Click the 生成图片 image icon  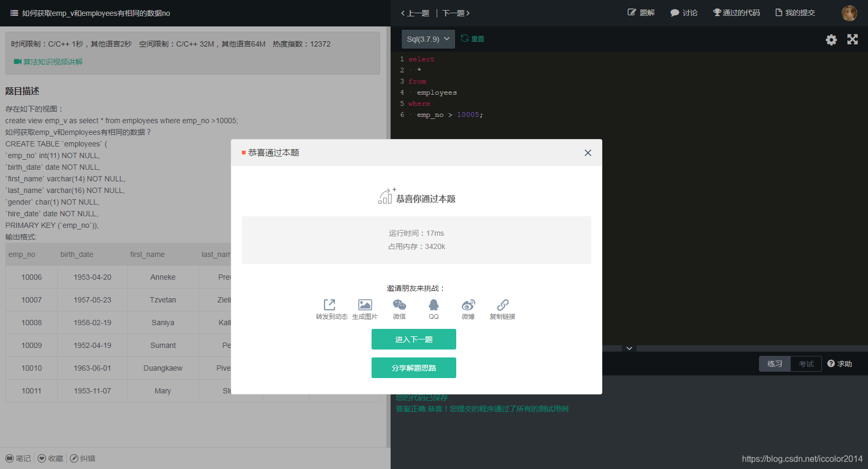pos(365,305)
